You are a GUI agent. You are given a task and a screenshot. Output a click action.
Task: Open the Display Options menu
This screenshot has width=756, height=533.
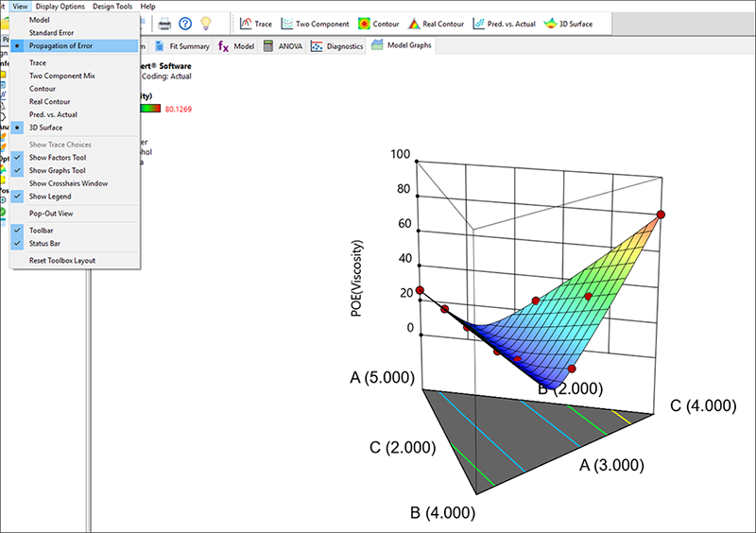60,6
